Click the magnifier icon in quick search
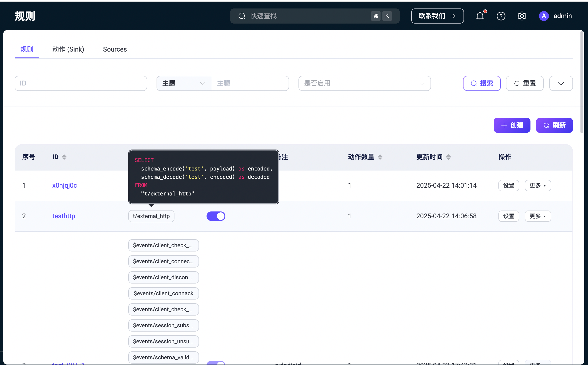Viewport: 588px width, 365px height. pyautogui.click(x=242, y=16)
